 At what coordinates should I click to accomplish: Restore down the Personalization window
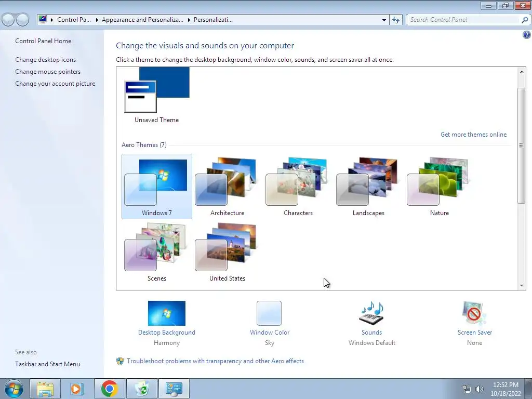(x=506, y=5)
